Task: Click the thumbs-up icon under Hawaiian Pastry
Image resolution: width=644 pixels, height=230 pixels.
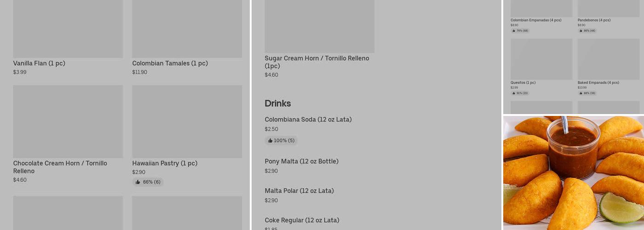Action: [x=138, y=182]
